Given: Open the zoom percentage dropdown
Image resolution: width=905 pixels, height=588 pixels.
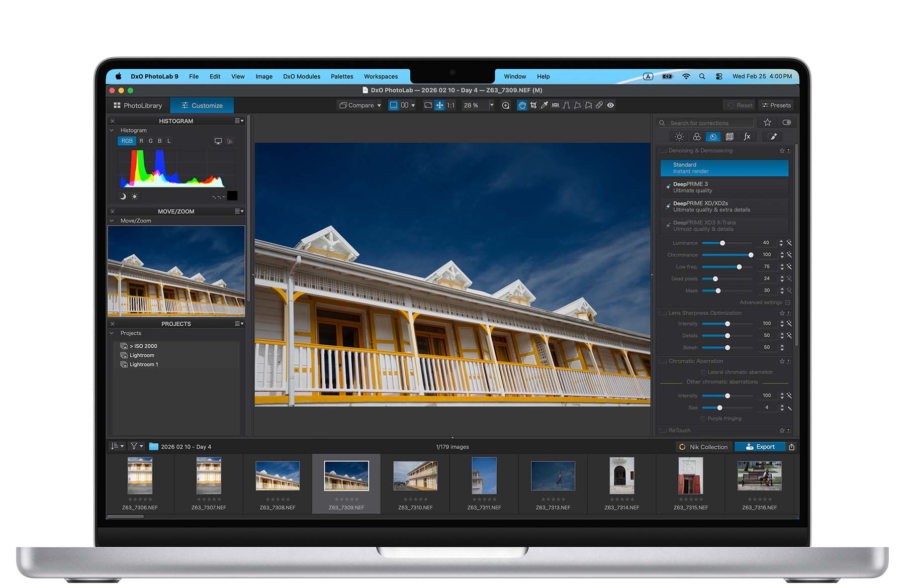Looking at the screenshot, I should point(491,106).
